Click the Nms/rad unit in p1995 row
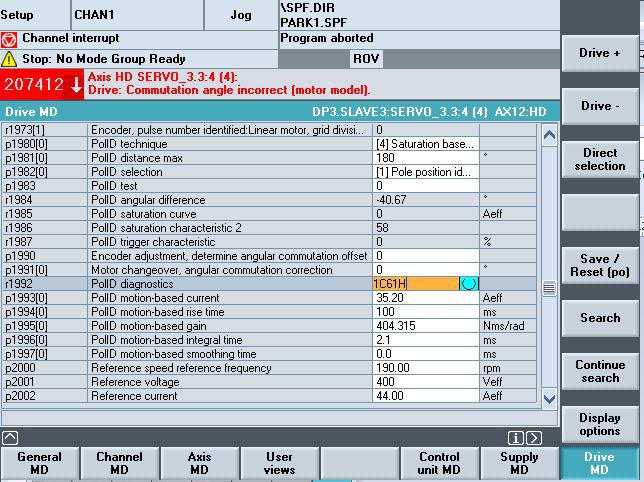 point(504,326)
